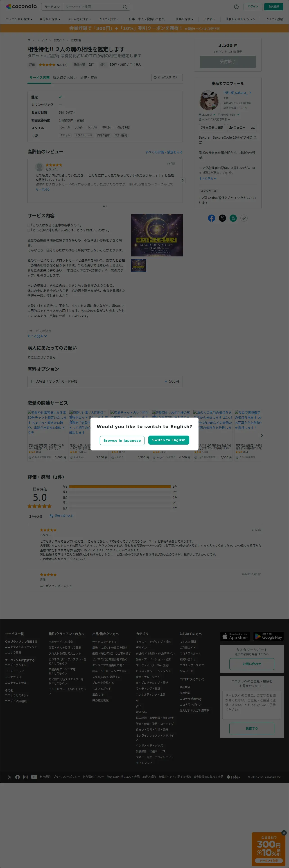Open footer Facebook icon

pos(18,777)
